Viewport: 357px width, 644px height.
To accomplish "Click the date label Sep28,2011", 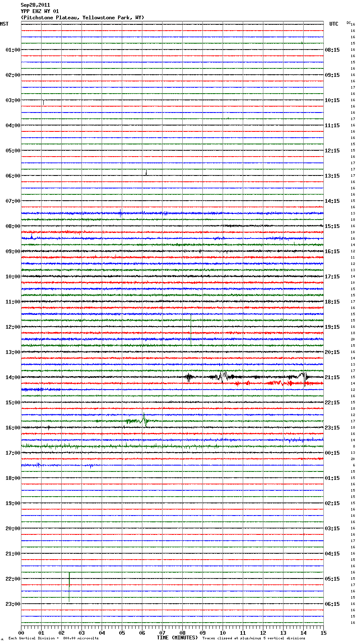I will pyautogui.click(x=35, y=5).
